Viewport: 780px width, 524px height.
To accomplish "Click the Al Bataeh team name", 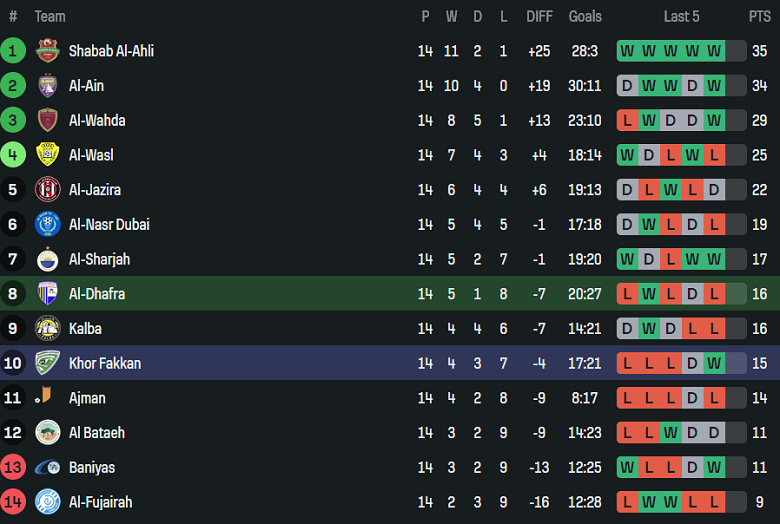I will [x=97, y=433].
